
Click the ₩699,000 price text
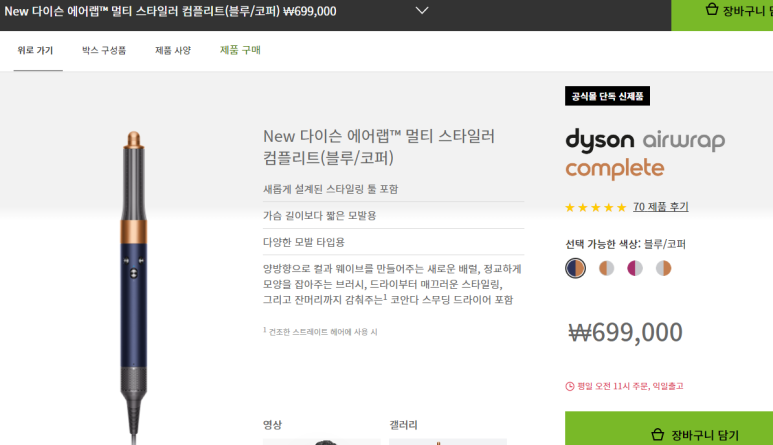click(x=625, y=333)
